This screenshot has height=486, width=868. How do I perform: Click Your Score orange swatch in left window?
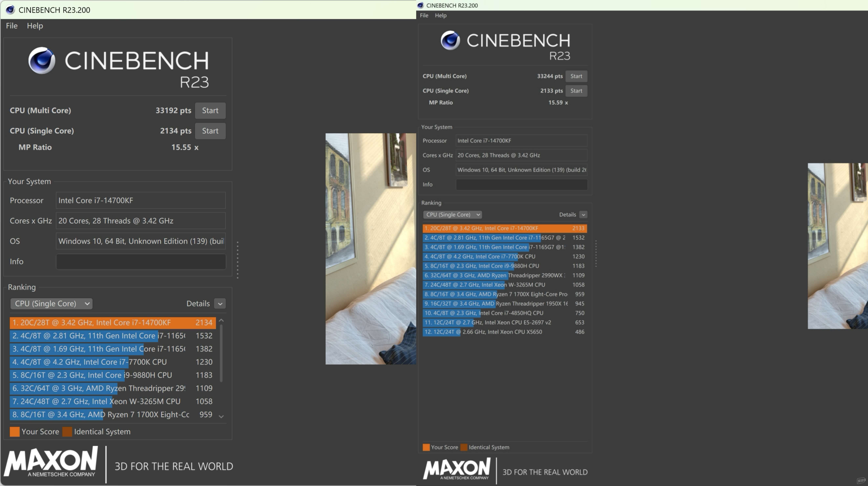[14, 432]
